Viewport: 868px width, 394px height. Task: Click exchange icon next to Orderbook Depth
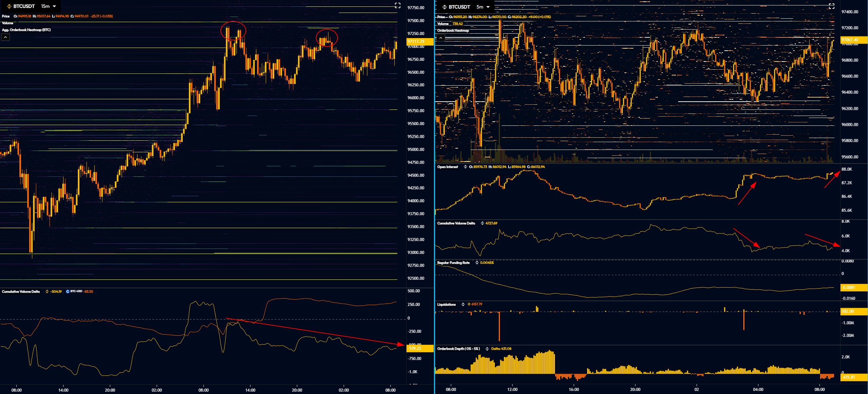click(487, 349)
